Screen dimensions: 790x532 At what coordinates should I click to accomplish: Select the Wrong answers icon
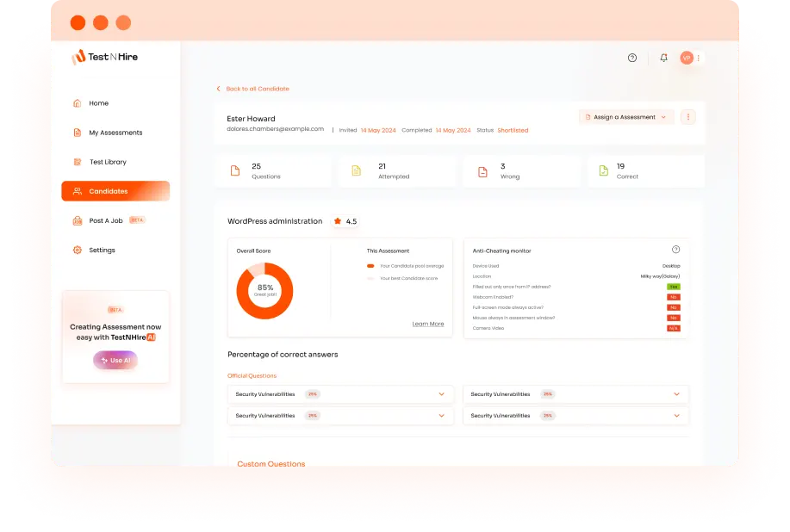[482, 171]
